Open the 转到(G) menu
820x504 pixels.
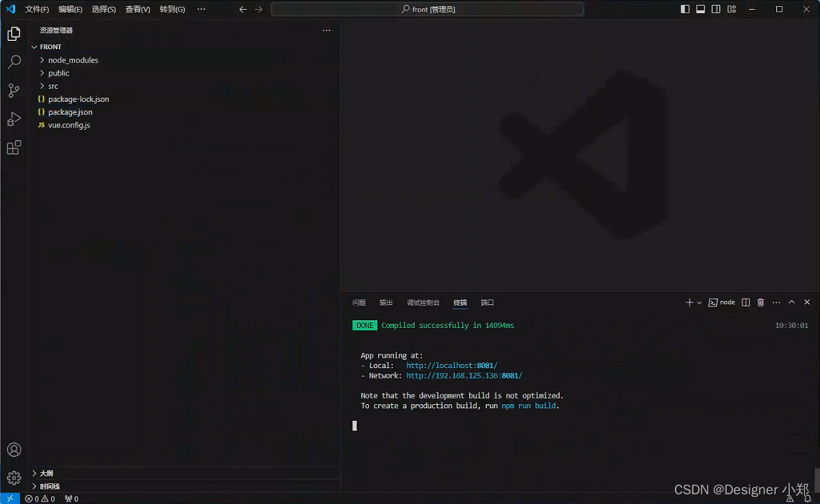pos(173,10)
